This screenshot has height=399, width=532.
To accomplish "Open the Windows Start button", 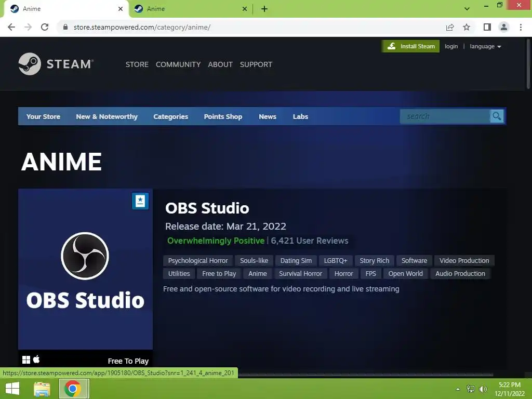I will pyautogui.click(x=12, y=389).
